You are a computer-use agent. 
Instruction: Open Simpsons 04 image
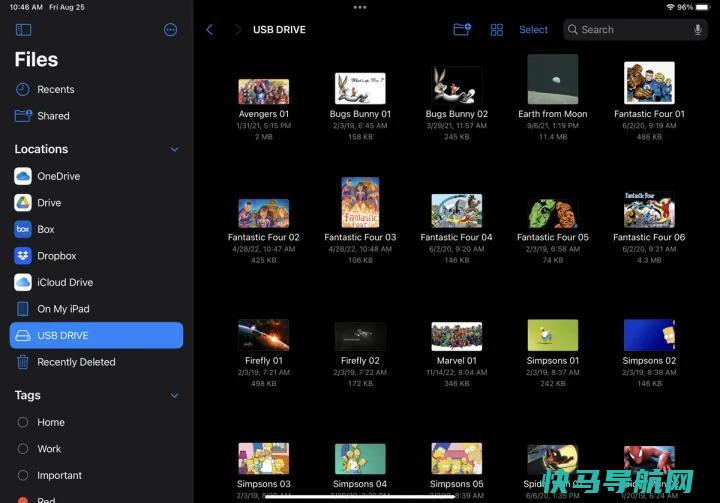coord(360,459)
